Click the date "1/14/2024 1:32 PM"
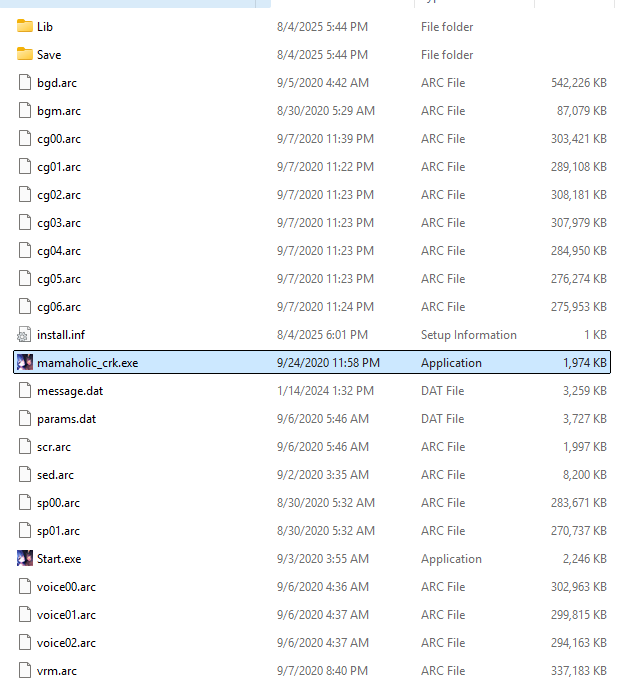626x694 pixels. point(325,391)
